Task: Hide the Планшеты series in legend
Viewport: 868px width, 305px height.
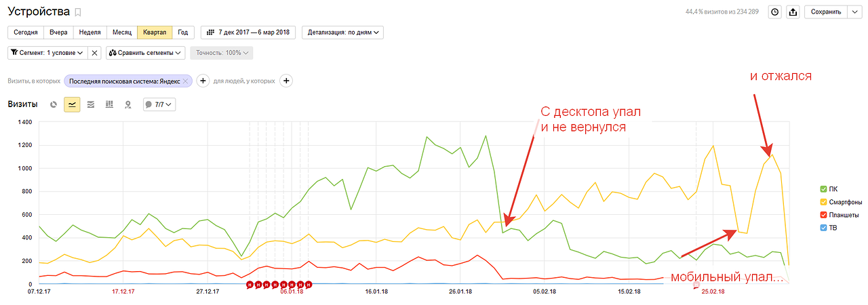Action: pos(823,215)
